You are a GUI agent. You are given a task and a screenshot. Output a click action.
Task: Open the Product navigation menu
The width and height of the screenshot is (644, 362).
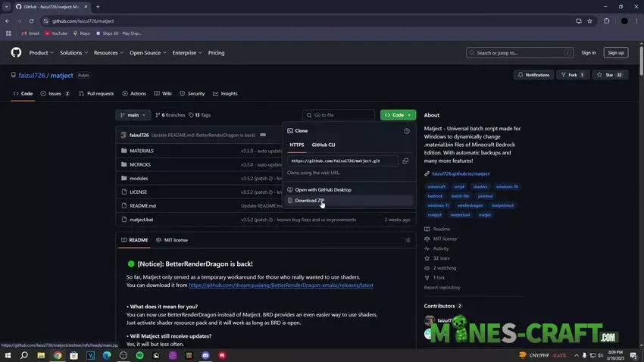click(x=41, y=53)
